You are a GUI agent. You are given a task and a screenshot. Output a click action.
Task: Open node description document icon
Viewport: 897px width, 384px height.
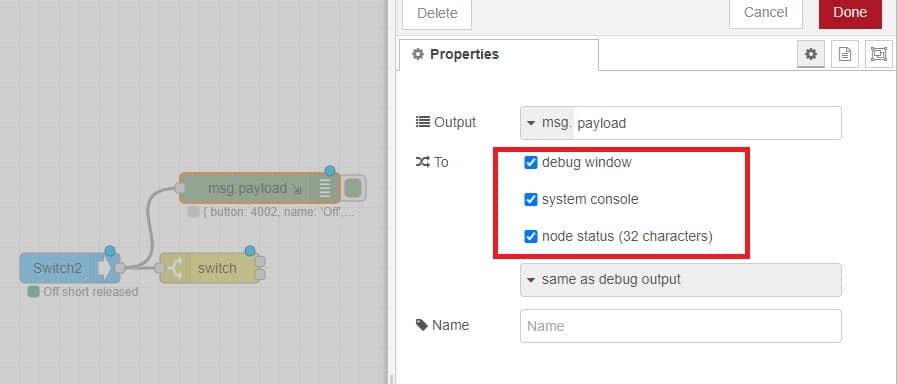(845, 54)
